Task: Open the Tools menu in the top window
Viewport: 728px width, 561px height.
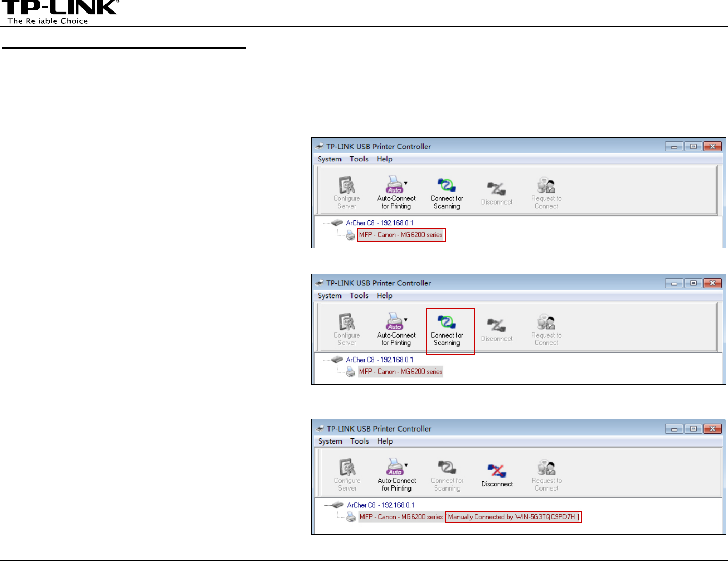Action: pos(359,159)
